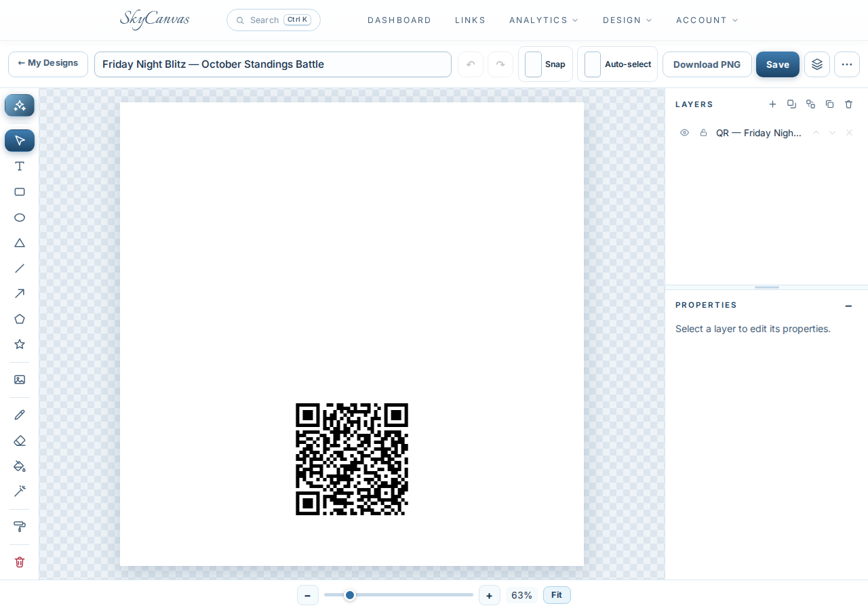Go to the Dashboard page
The height and width of the screenshot is (610, 868).
pos(399,20)
